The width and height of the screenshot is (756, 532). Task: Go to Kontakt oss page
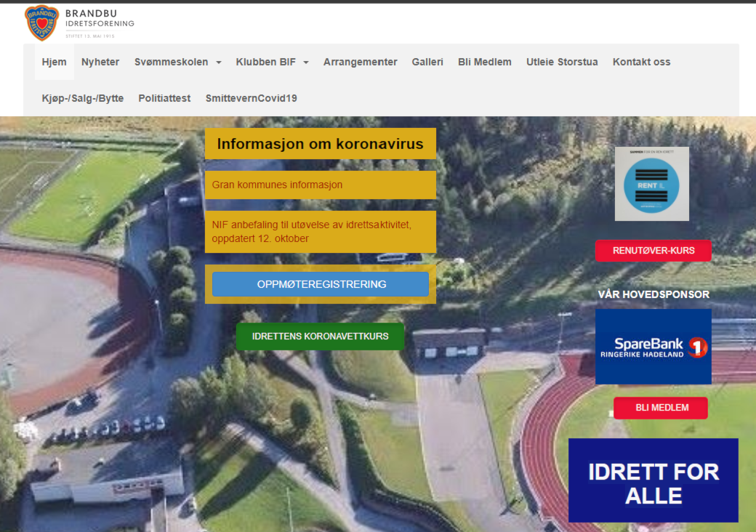pos(641,62)
